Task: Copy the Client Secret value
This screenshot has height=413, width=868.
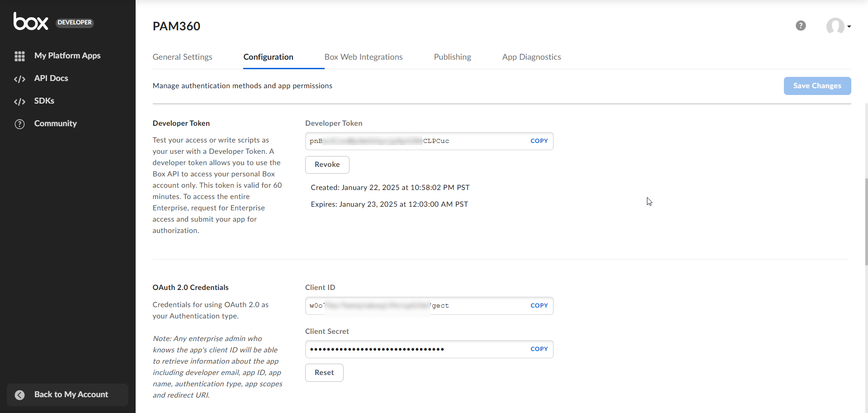Action: click(539, 349)
